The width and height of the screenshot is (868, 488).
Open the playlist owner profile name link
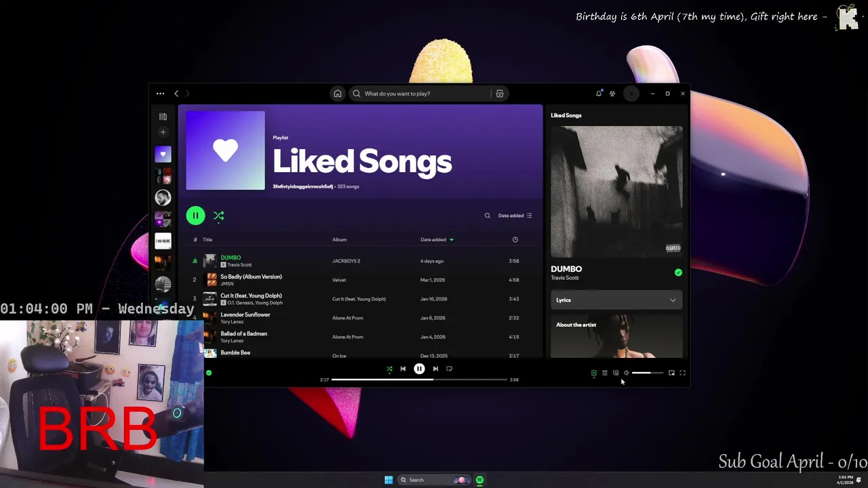[302, 186]
